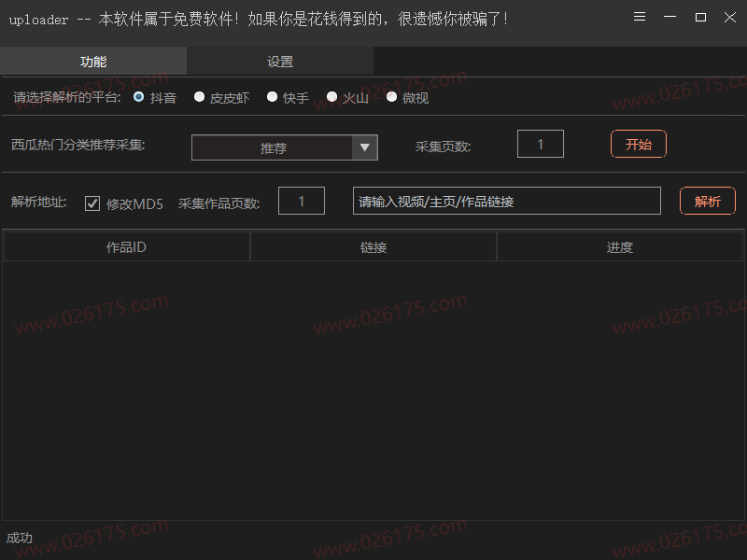Click the 进度 column header
Screen dimensions: 747x560
(x=620, y=246)
